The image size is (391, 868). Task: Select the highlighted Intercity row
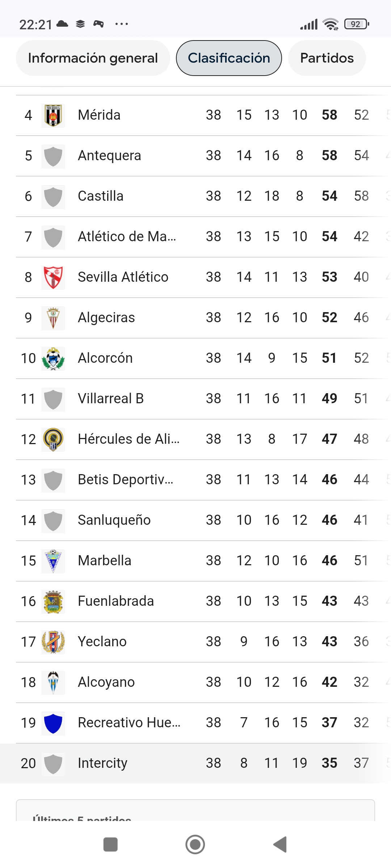(x=195, y=763)
